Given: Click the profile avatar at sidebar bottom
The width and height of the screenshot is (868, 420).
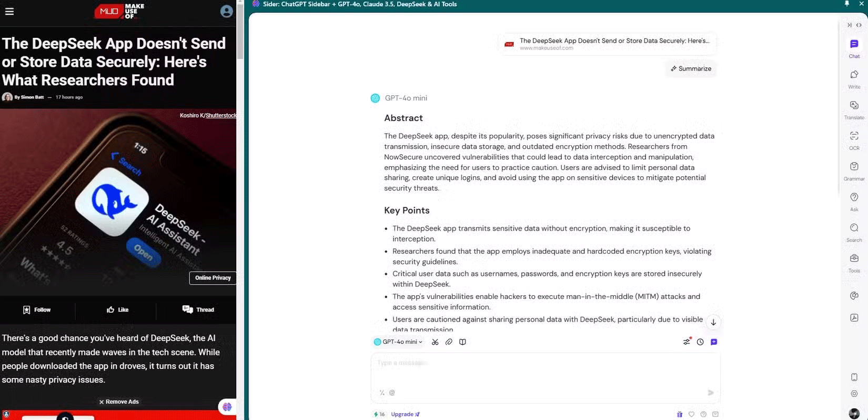Looking at the screenshot, I should tap(854, 414).
